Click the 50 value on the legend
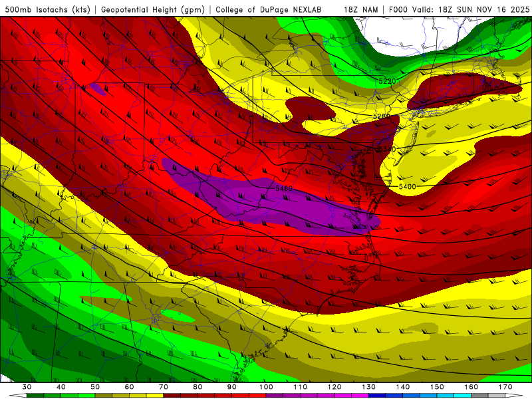Image resolution: width=532 pixels, height=399 pixels. (95, 387)
